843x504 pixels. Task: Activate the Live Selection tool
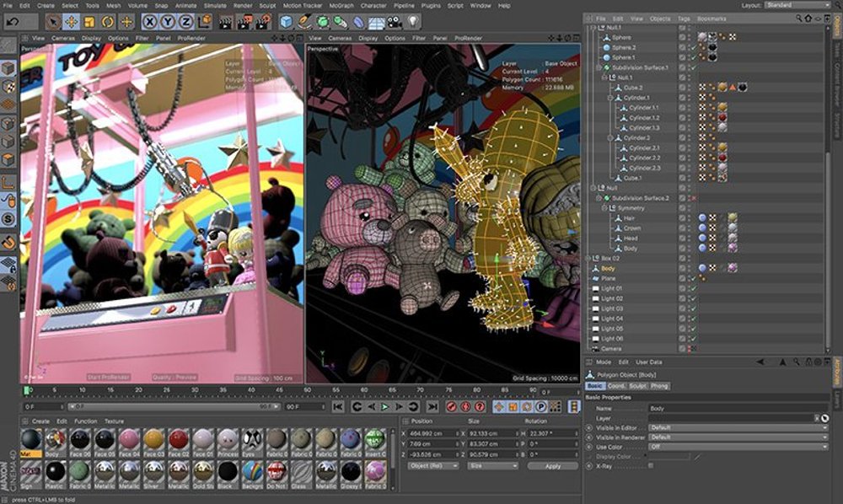click(54, 21)
